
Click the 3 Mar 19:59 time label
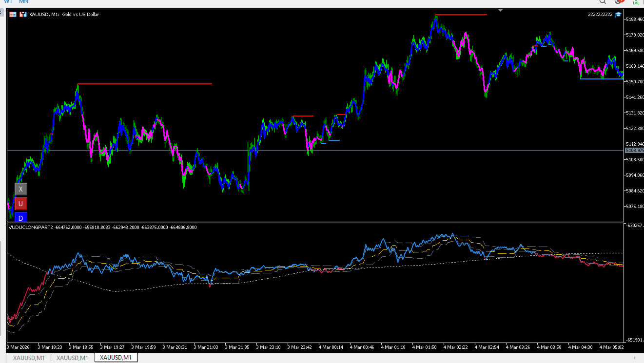click(143, 347)
